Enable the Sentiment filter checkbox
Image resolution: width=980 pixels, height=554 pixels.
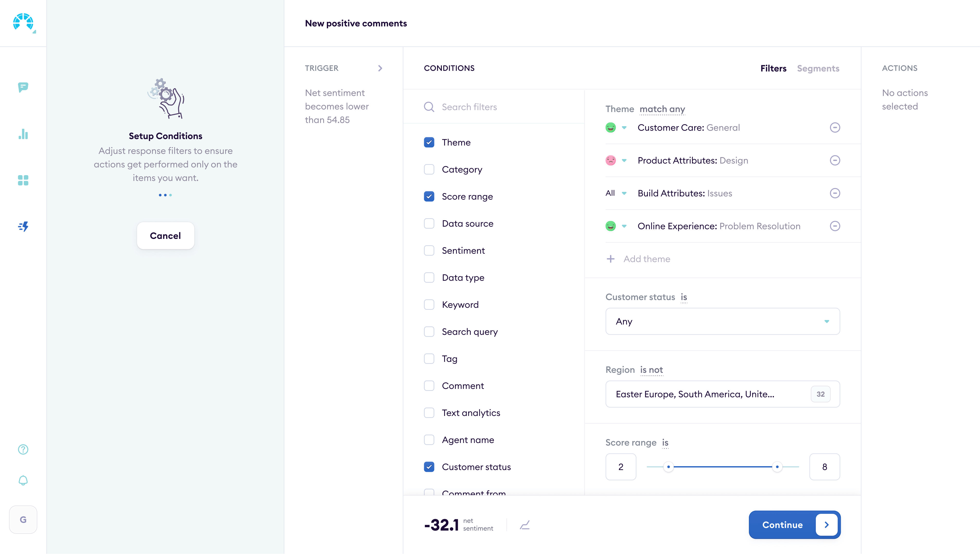[x=429, y=250]
